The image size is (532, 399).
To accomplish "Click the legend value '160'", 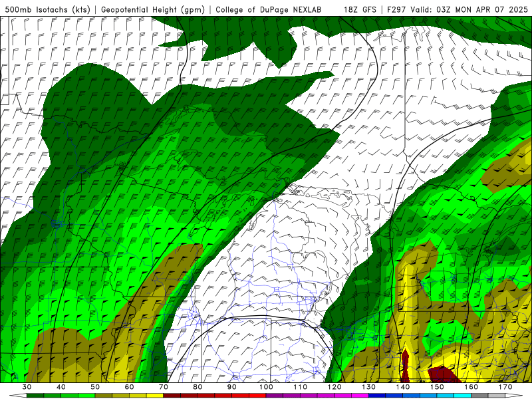I will click(471, 387).
